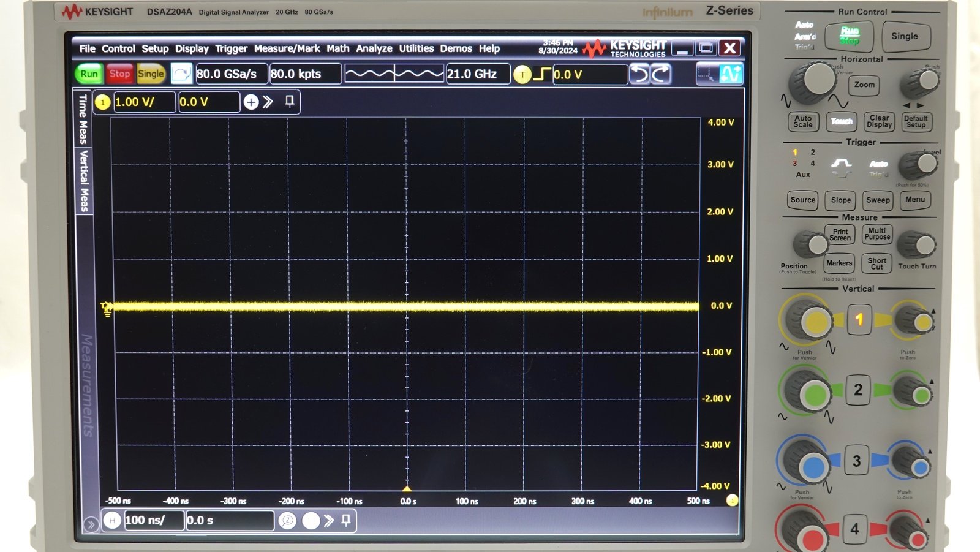980x552 pixels.
Task: Click the hardware Zoom key
Action: 864,85
